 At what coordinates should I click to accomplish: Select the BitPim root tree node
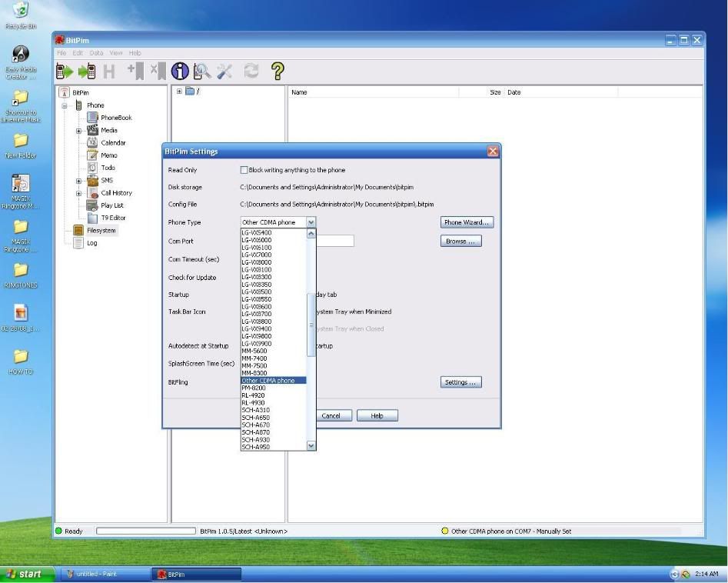[x=80, y=92]
